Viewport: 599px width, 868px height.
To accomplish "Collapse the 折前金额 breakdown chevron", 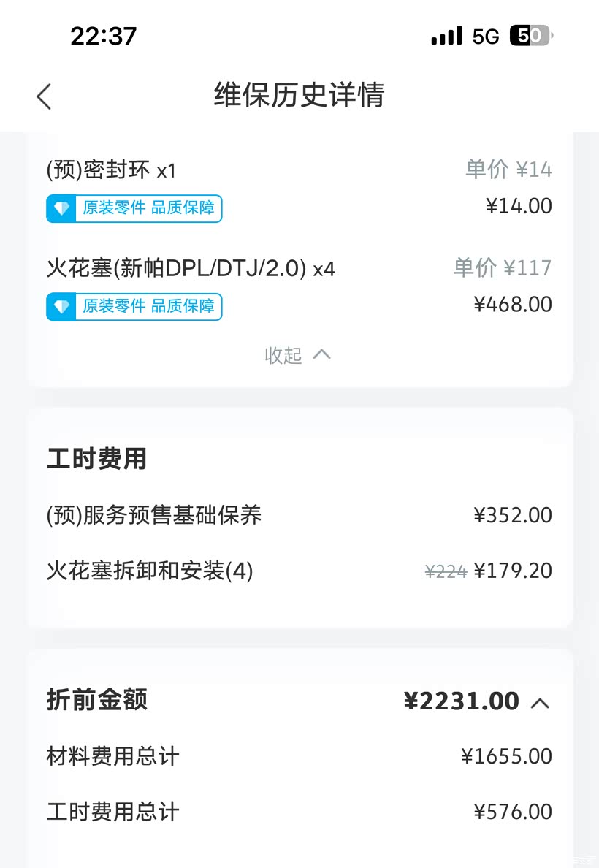I will coord(540,703).
